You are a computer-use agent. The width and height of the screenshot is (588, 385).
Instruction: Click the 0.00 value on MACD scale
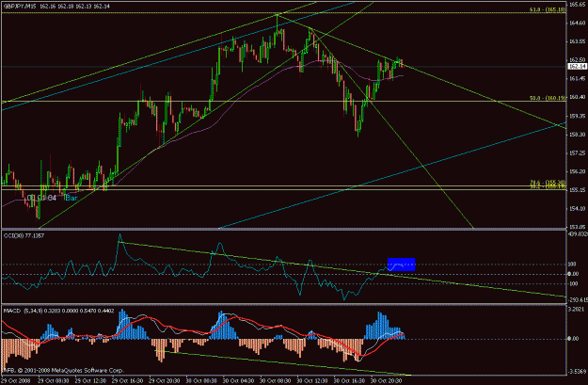pos(573,339)
